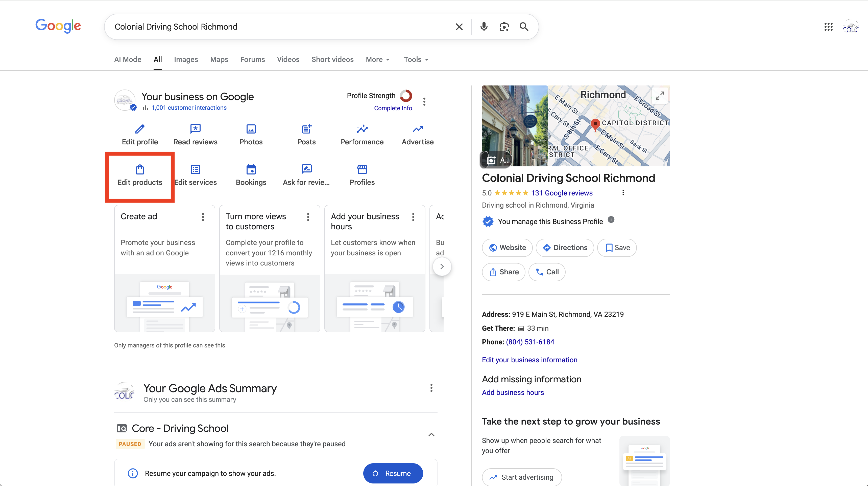This screenshot has width=868, height=486.
Task: Switch to AI Mode tab
Action: coord(128,59)
